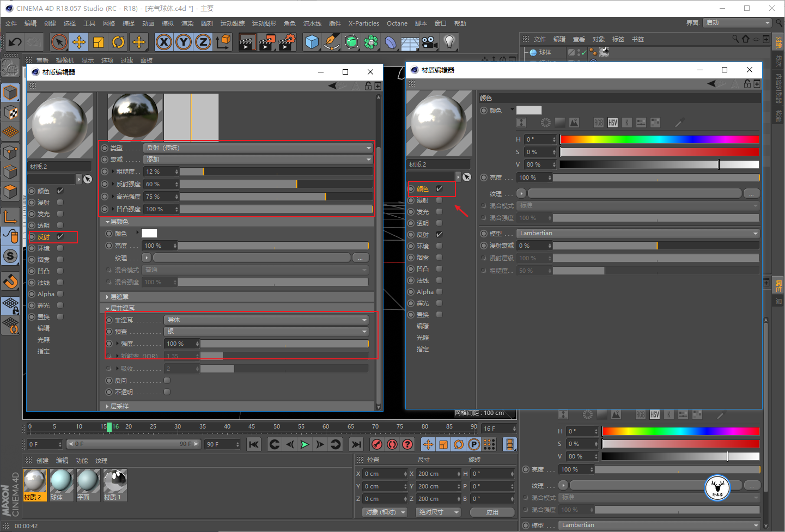This screenshot has width=785, height=532.
Task: Open 预置 dropdown showing 银
Action: point(266,332)
